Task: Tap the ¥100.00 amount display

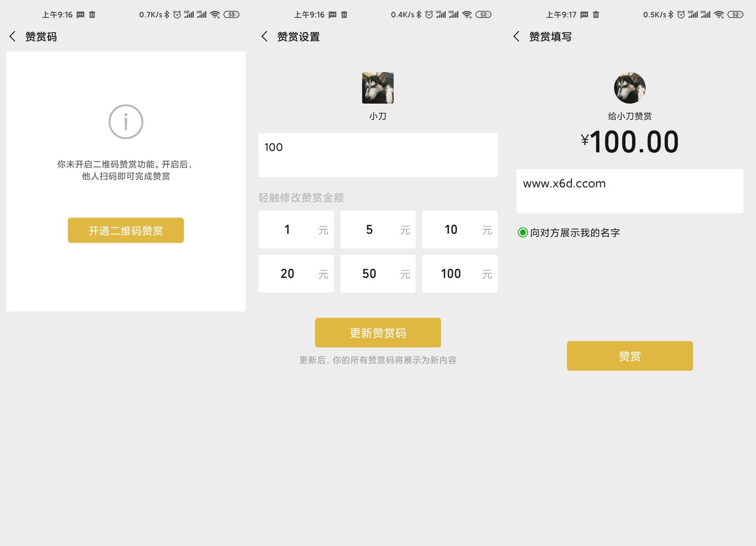Action: tap(630, 142)
